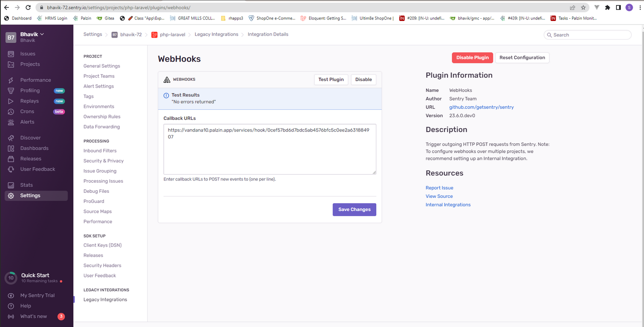The width and height of the screenshot is (644, 327).
Task: Open the Performance lightning icon in the main sidebar
Action: tap(11, 80)
